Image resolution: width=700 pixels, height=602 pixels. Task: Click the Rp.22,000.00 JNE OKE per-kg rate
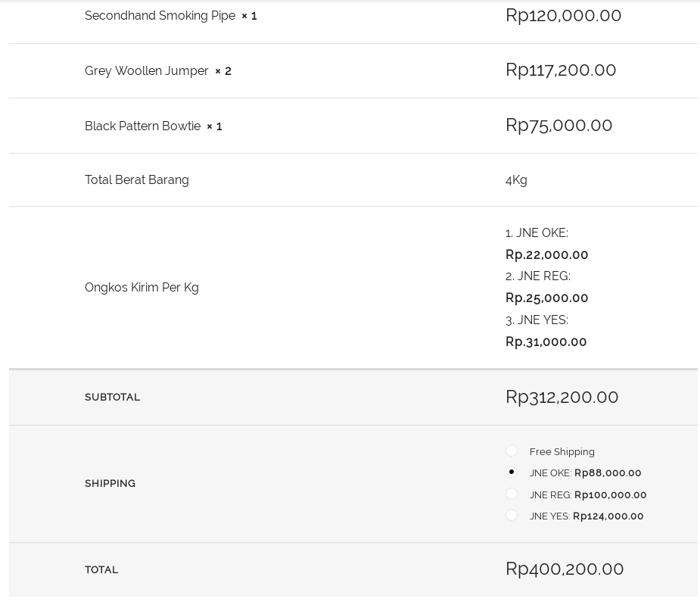coord(546,254)
